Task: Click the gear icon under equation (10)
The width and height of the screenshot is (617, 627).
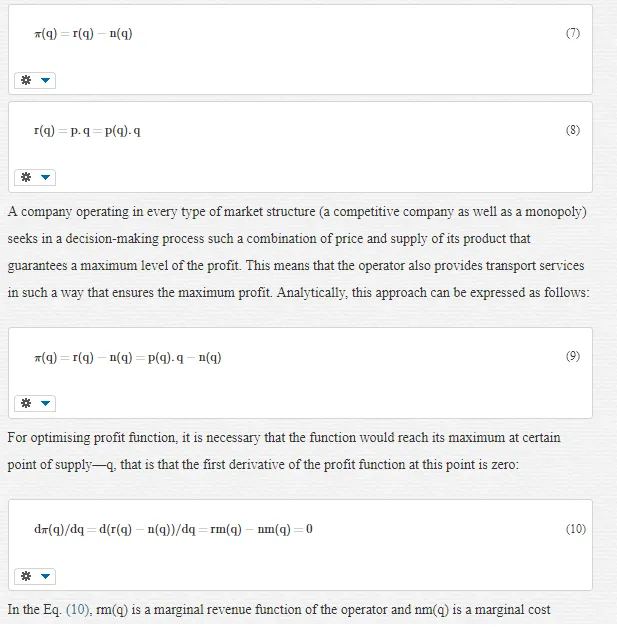Action: pyautogui.click(x=26, y=576)
